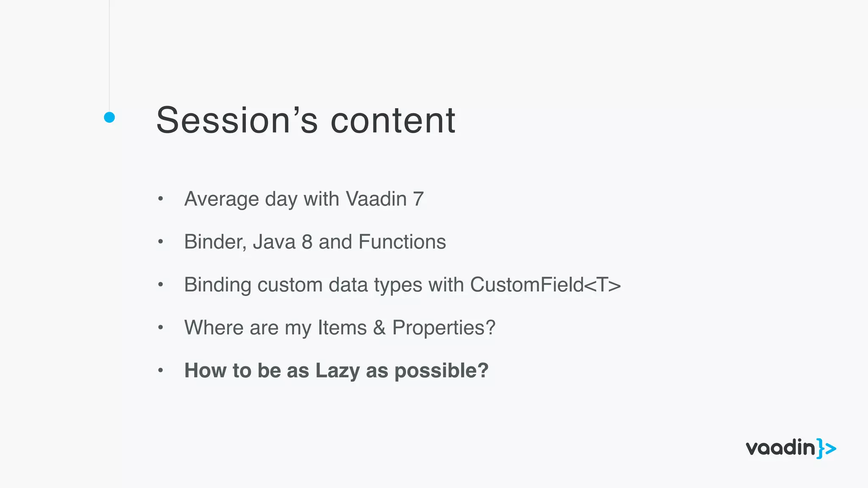868x488 pixels.
Task: Click the word 'content' in the title
Action: 393,121
